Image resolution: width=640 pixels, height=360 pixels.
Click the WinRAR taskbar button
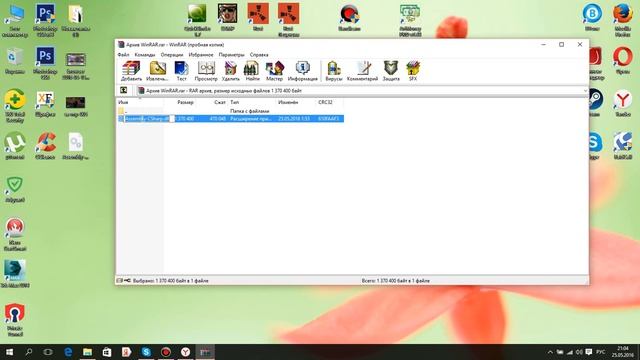[x=205, y=352]
